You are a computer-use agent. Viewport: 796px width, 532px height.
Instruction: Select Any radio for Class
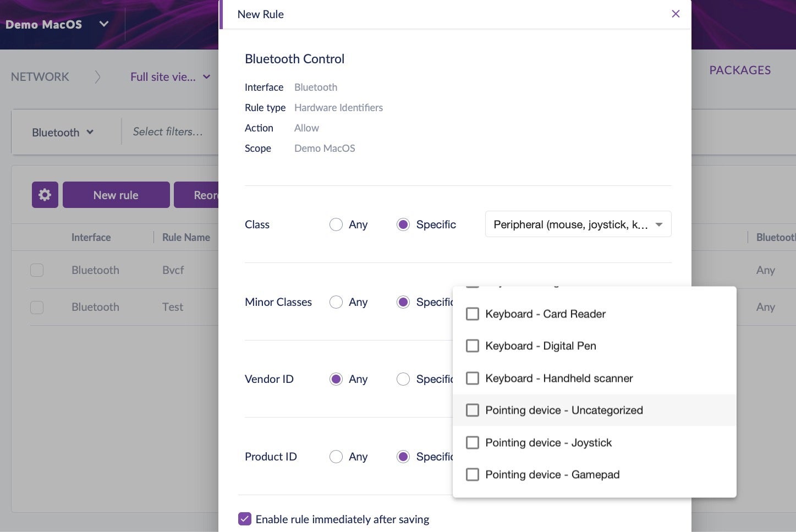(336, 224)
